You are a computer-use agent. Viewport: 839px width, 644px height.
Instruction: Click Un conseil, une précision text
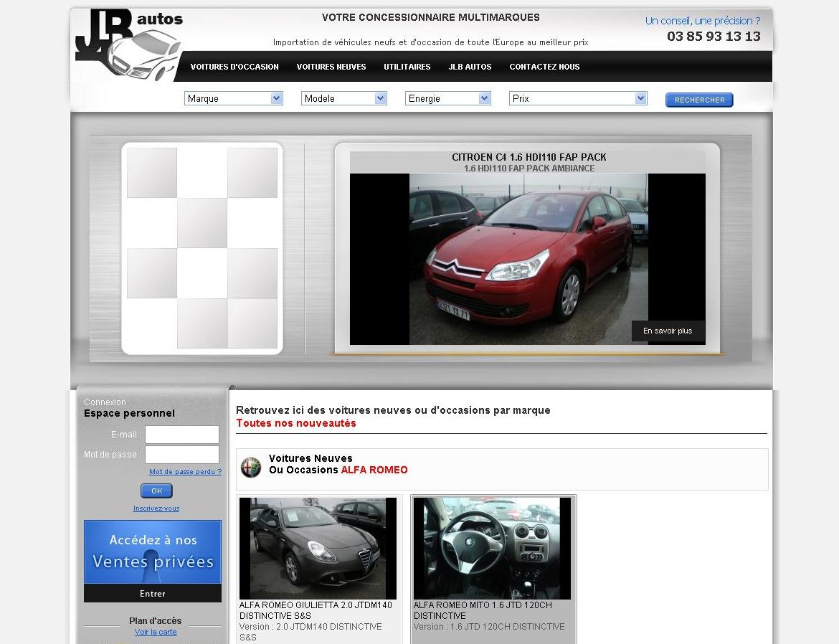tap(703, 21)
